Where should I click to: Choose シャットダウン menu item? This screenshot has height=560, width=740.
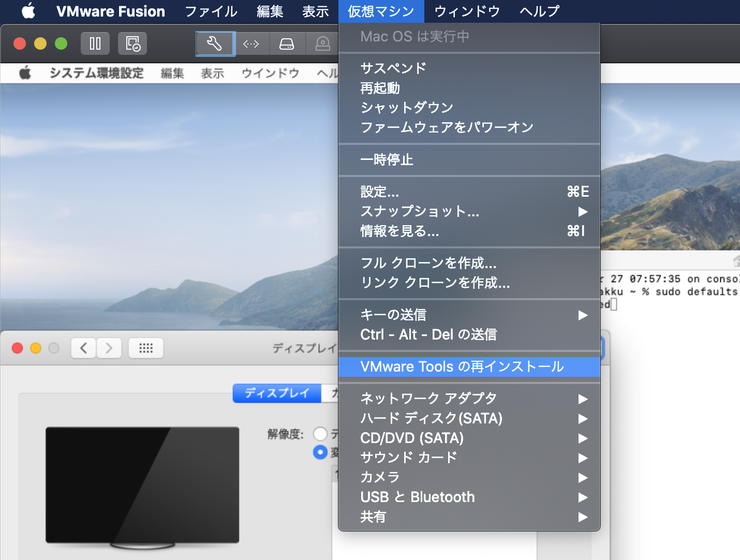[x=469, y=108]
